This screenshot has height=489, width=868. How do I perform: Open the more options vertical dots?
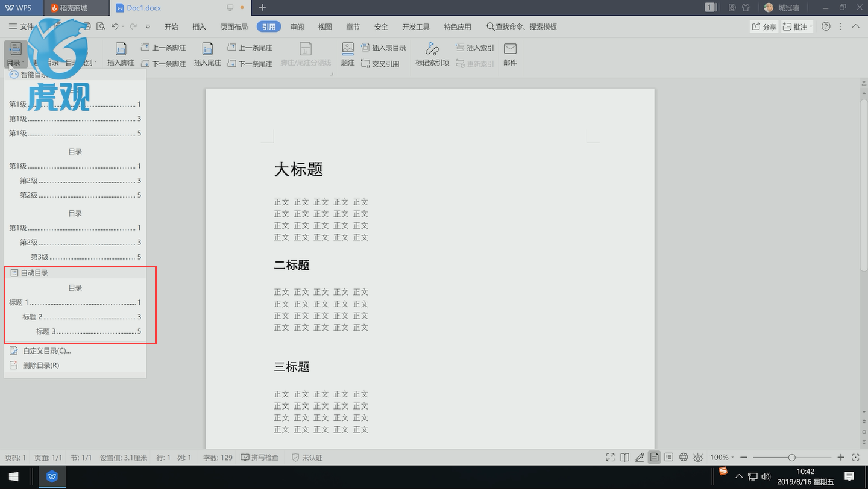pos(841,26)
